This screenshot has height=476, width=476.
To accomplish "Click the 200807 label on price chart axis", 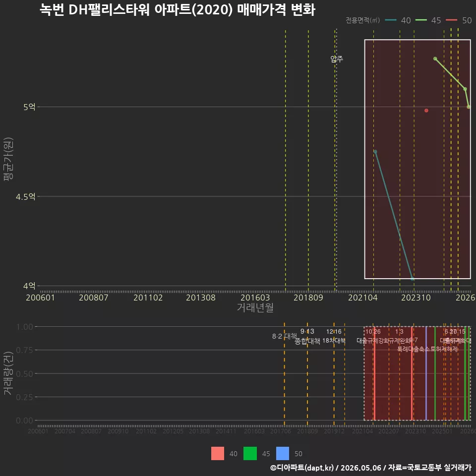I will tap(94, 297).
